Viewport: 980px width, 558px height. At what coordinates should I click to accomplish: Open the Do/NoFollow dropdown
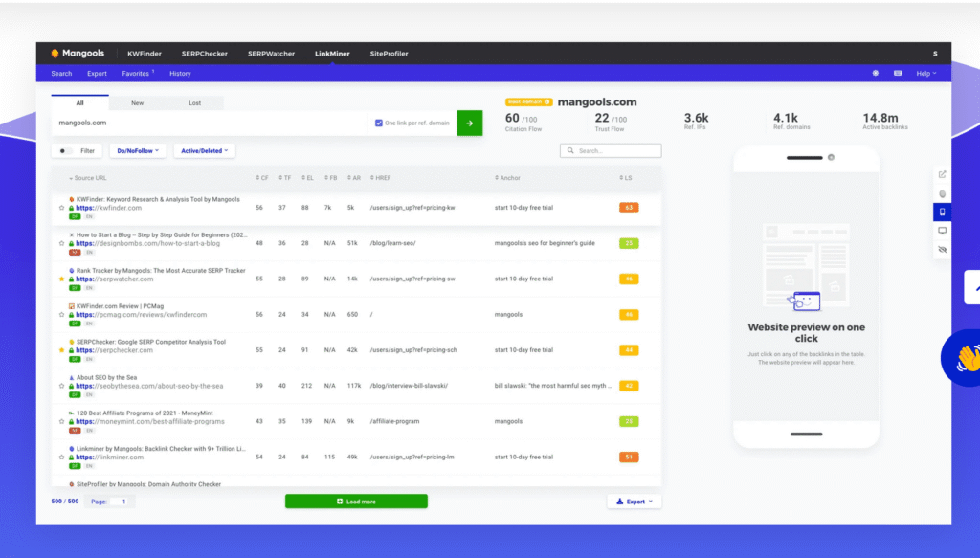pyautogui.click(x=138, y=150)
